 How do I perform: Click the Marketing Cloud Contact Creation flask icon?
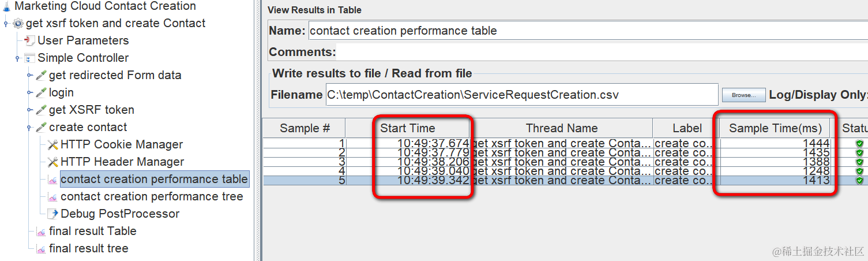click(6, 6)
